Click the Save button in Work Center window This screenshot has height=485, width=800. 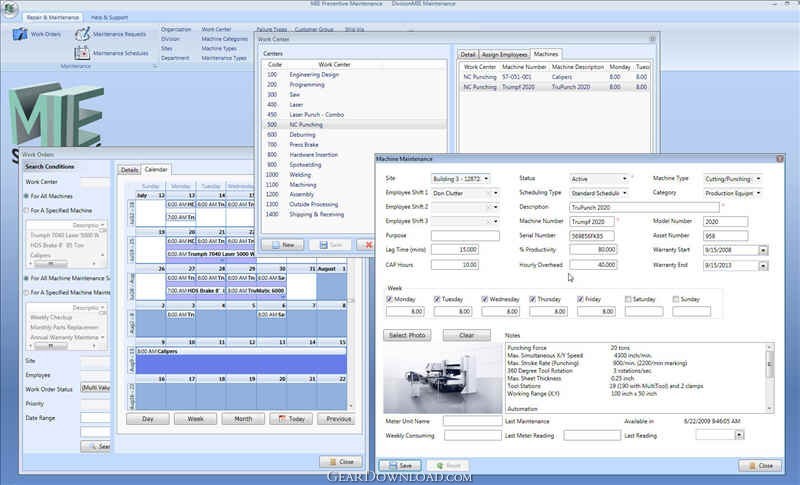tap(331, 245)
